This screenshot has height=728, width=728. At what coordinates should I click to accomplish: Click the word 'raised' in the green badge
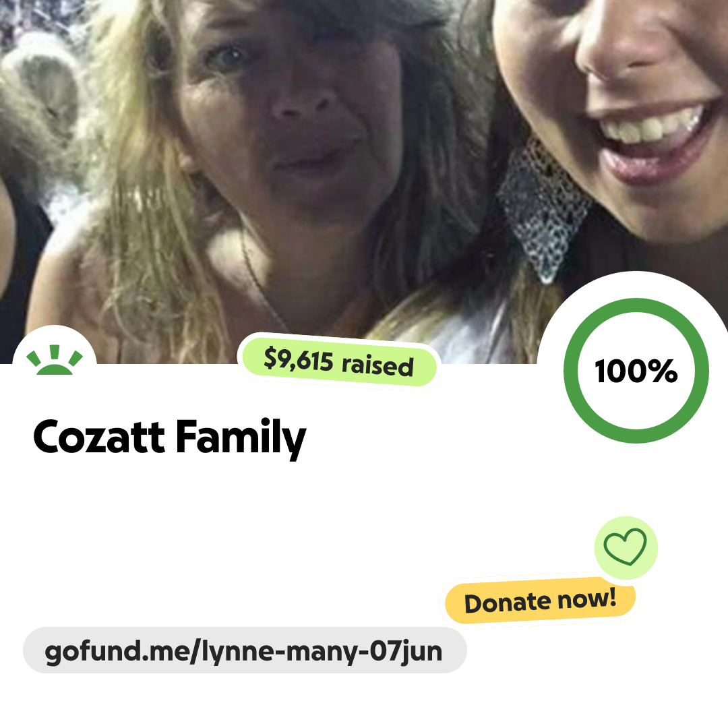377,365
